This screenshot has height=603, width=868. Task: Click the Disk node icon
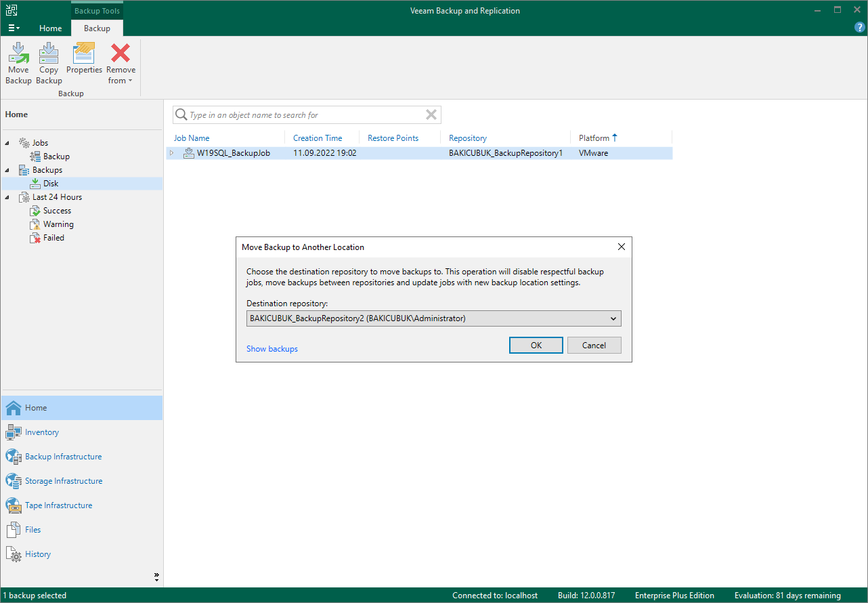click(35, 184)
